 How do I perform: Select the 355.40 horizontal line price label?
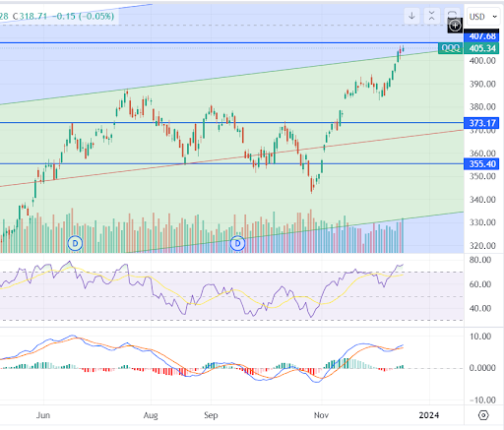pyautogui.click(x=481, y=163)
